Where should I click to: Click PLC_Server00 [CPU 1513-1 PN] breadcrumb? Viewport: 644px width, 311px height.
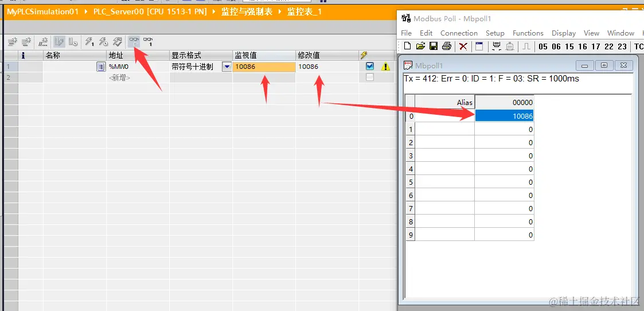pyautogui.click(x=150, y=11)
